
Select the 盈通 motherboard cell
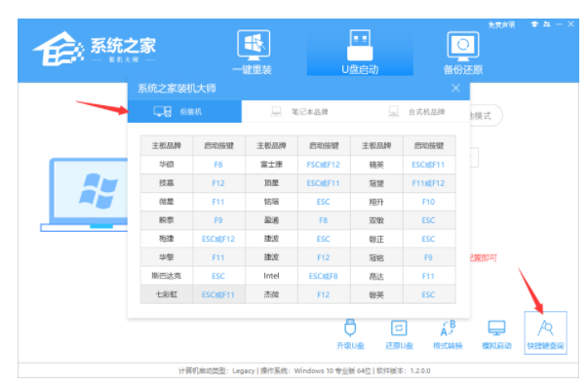271,220
